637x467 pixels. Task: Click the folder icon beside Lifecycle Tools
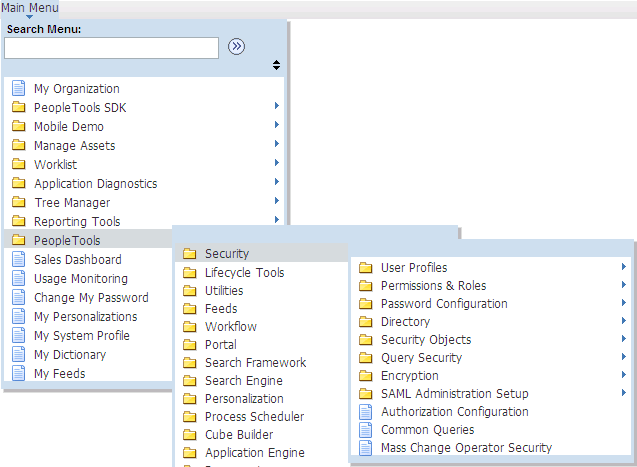(189, 272)
